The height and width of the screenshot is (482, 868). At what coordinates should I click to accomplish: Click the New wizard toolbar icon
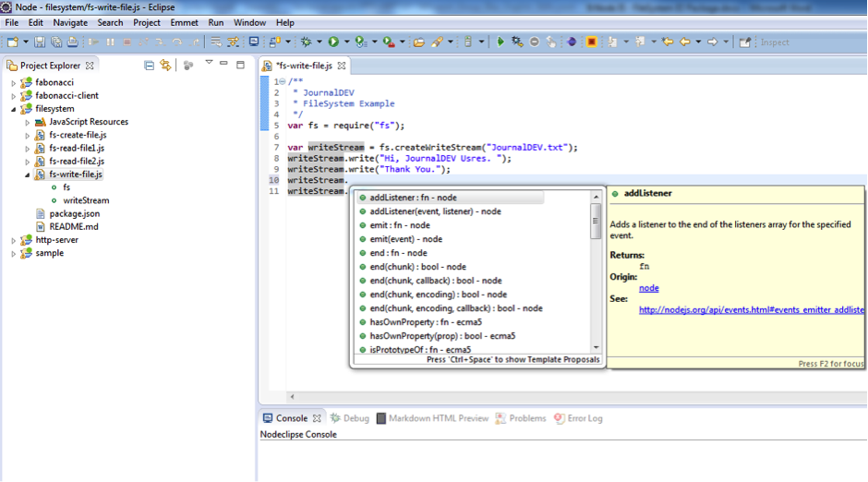[x=13, y=42]
